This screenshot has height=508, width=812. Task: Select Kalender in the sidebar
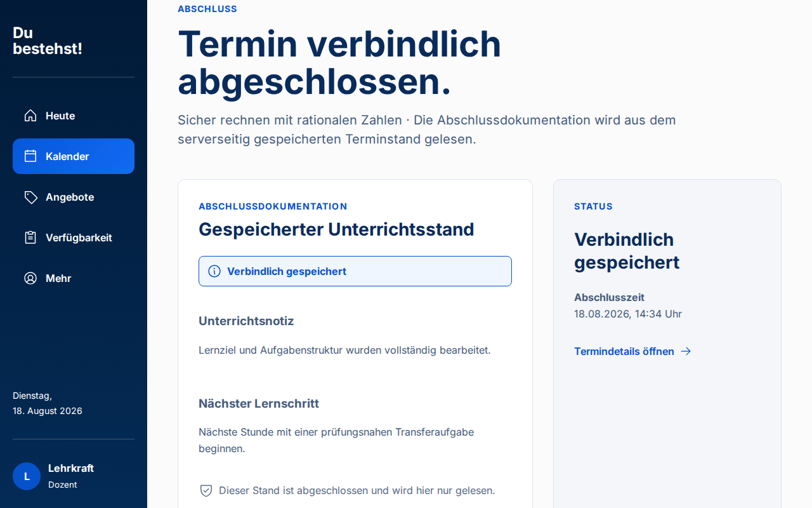(74, 156)
